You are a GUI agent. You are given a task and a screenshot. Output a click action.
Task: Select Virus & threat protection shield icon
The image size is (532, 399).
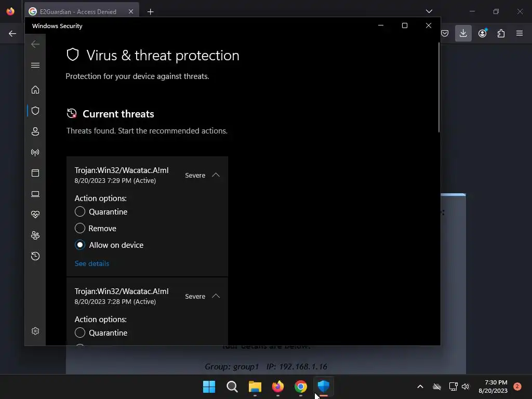click(35, 111)
